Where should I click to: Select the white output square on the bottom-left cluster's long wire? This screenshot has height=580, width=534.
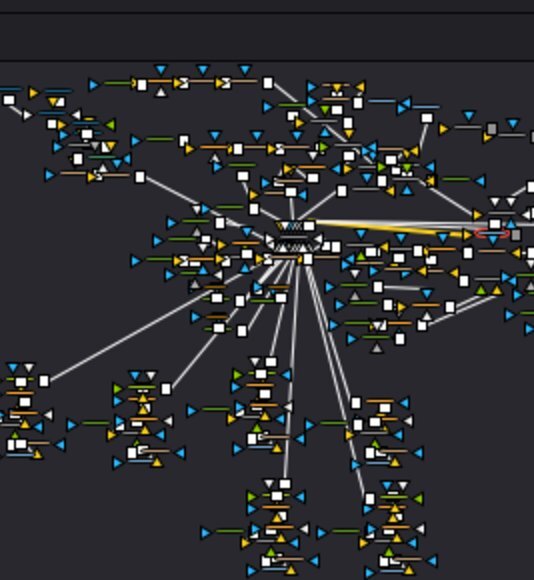click(x=44, y=381)
